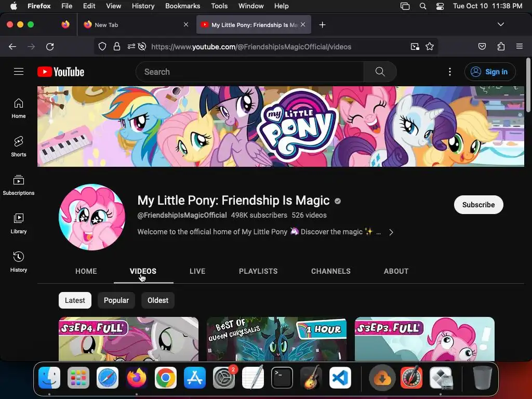This screenshot has width=532, height=399.
Task: Select the Popular sort chip
Action: 116,300
